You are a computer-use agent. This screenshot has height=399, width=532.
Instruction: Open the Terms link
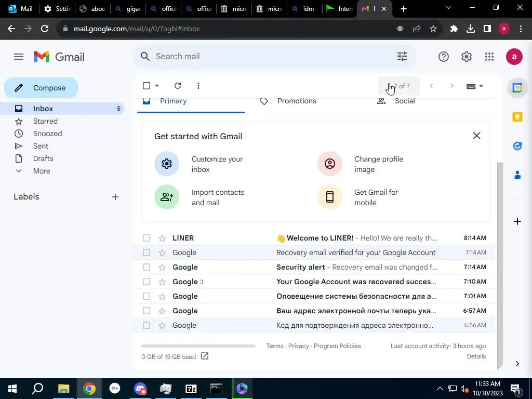[x=274, y=346]
